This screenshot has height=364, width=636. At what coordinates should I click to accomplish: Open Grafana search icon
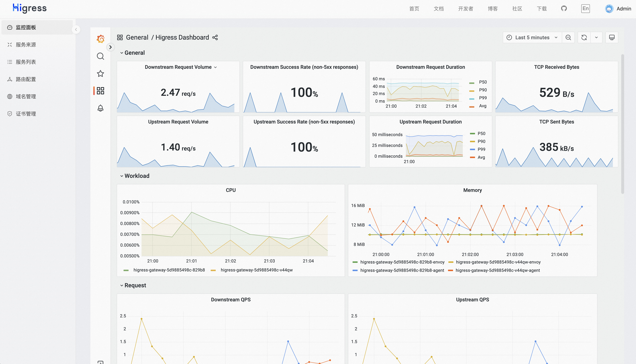pos(100,56)
